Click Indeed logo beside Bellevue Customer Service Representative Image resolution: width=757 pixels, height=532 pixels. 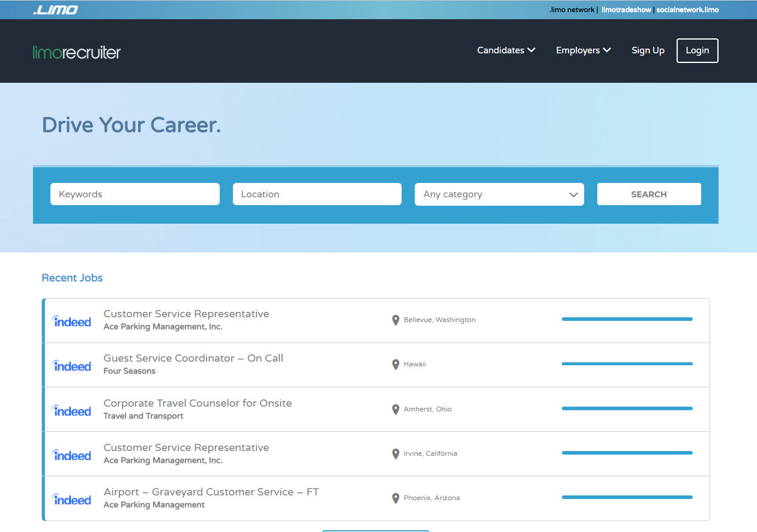[x=71, y=321]
